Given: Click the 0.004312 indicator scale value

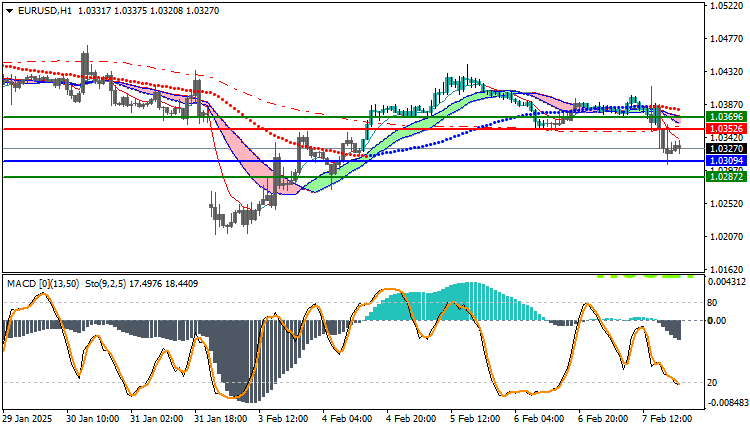Looking at the screenshot, I should click(x=727, y=282).
